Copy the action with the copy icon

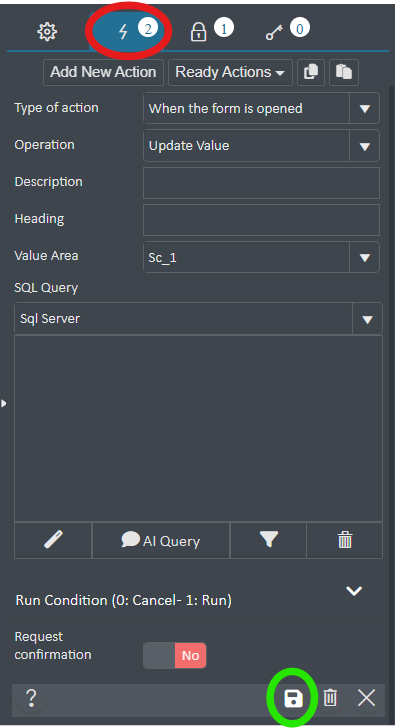pos(311,72)
